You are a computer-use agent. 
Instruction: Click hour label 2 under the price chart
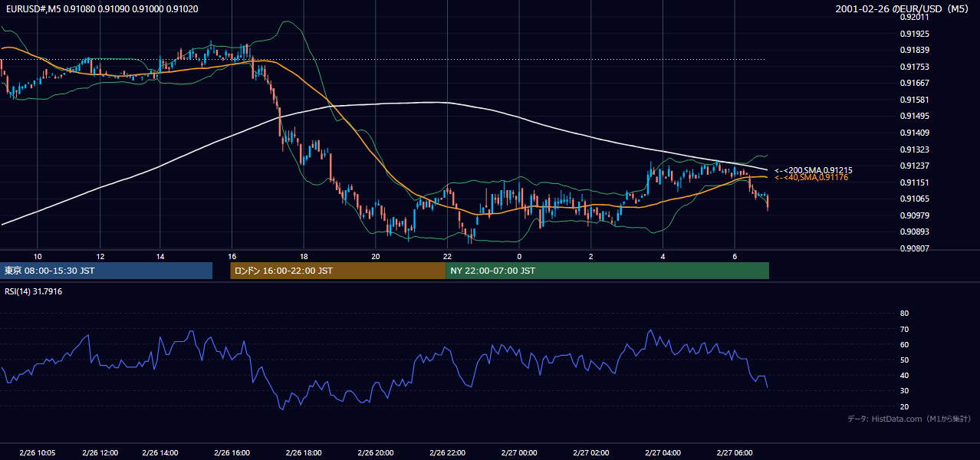pyautogui.click(x=591, y=256)
